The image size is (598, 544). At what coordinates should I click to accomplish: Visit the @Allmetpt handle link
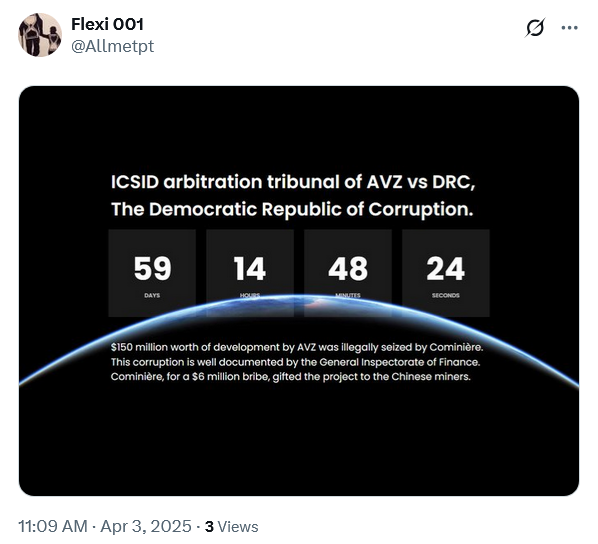pos(113,46)
